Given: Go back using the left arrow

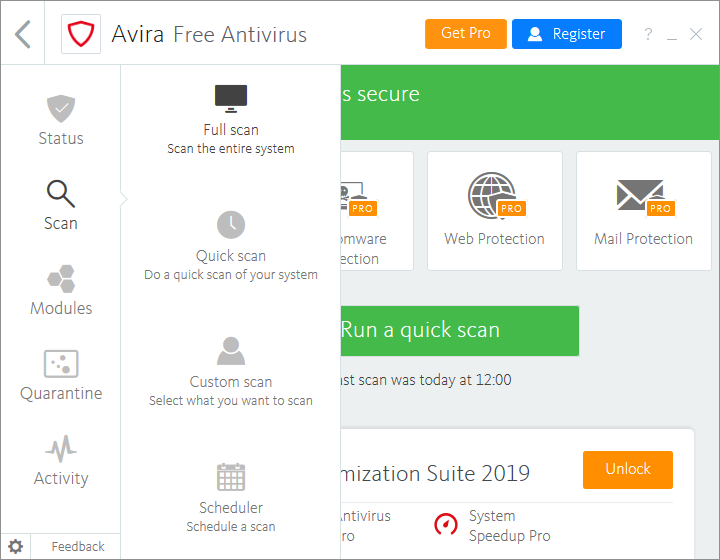Looking at the screenshot, I should [x=23, y=35].
